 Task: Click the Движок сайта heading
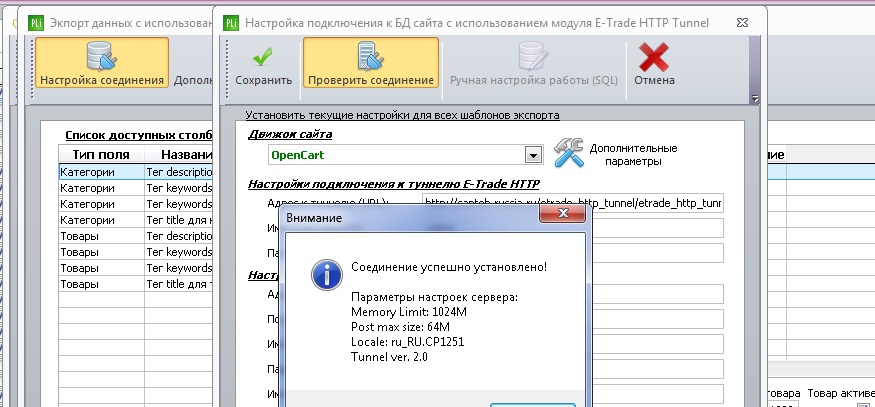[290, 135]
